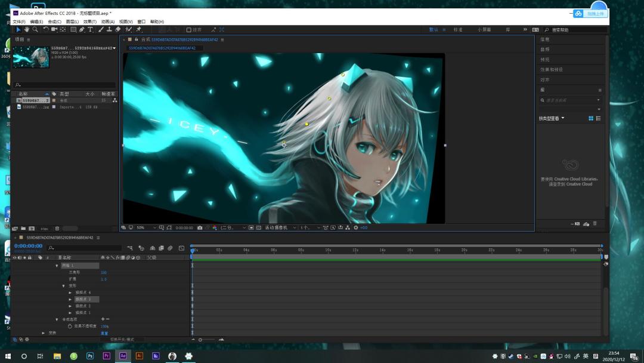Viewport: 644px width, 363px height.
Task: Open the graph editor icon in timeline
Action: pos(181,248)
